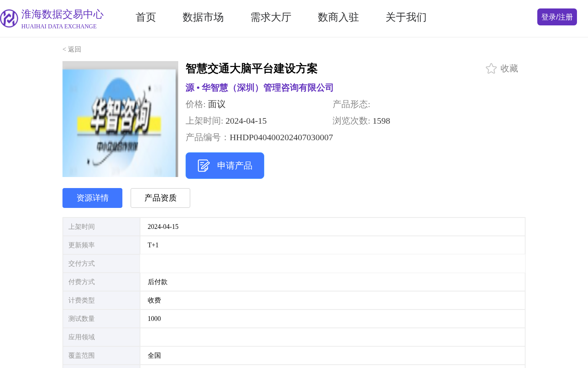
Task: Select 数商入驻 in the top menu
Action: pyautogui.click(x=338, y=17)
